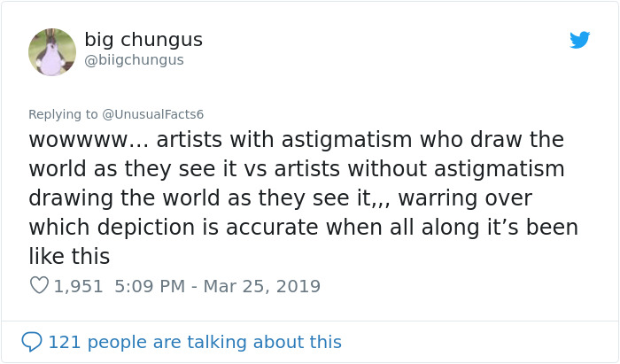Click the "like this" final tweet line

[x=69, y=257]
